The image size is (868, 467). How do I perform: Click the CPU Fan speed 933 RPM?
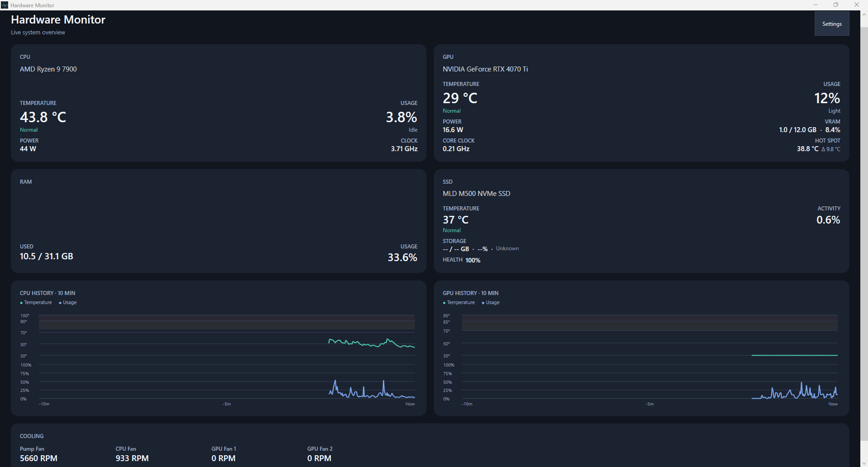point(132,458)
